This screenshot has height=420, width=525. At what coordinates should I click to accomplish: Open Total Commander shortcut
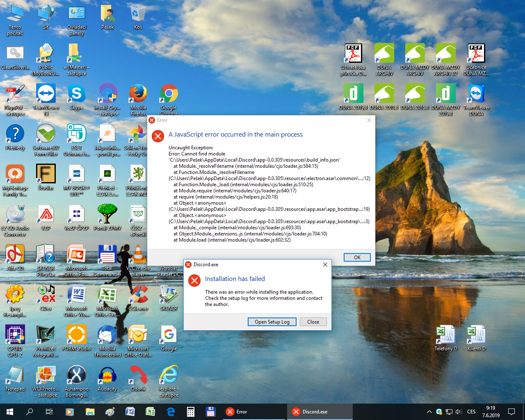coord(107,255)
